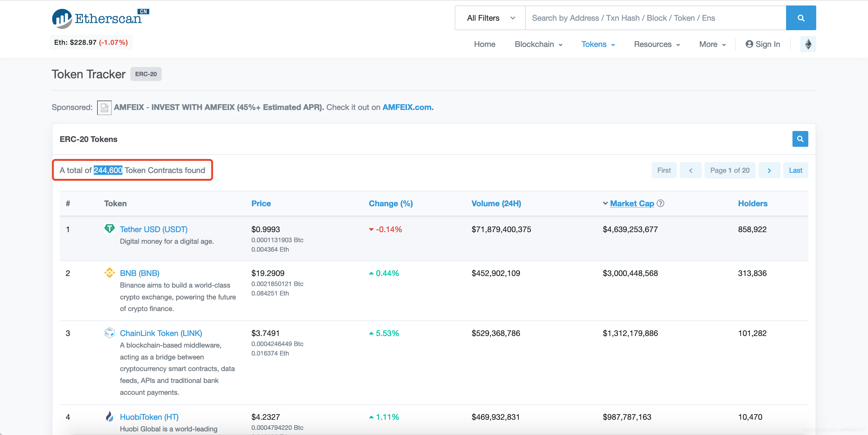The image size is (868, 435).
Task: Click the ChainLink token icon
Action: pos(109,333)
